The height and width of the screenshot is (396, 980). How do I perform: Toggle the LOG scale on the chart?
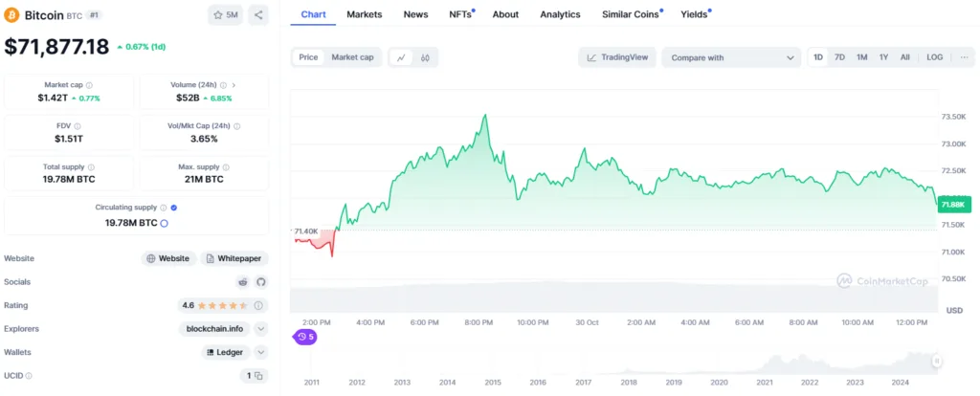coord(934,57)
